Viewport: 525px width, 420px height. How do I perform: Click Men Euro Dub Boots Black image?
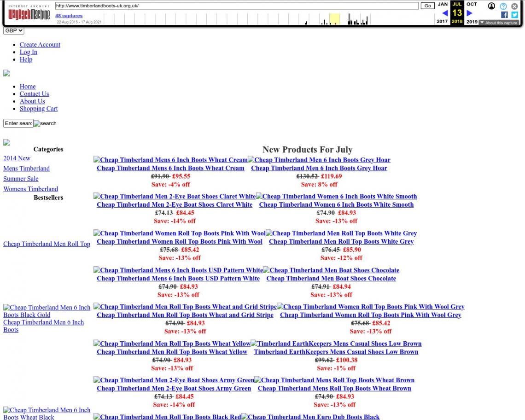310,417
